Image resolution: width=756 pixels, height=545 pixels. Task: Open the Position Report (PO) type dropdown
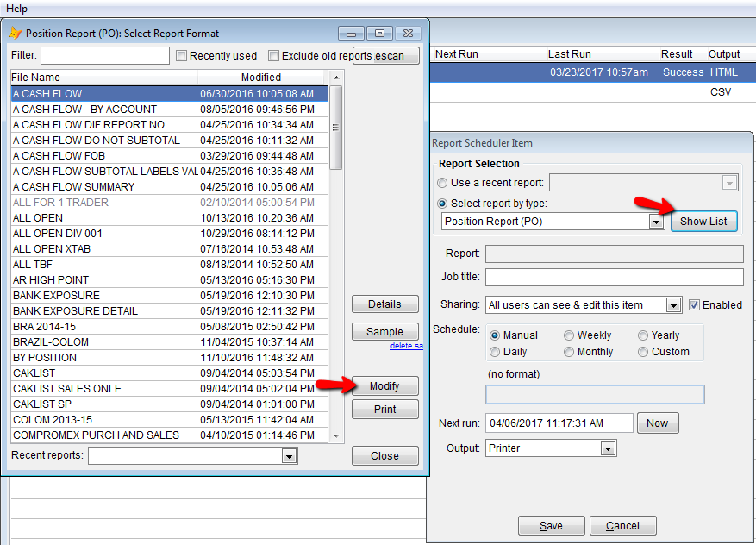(656, 222)
